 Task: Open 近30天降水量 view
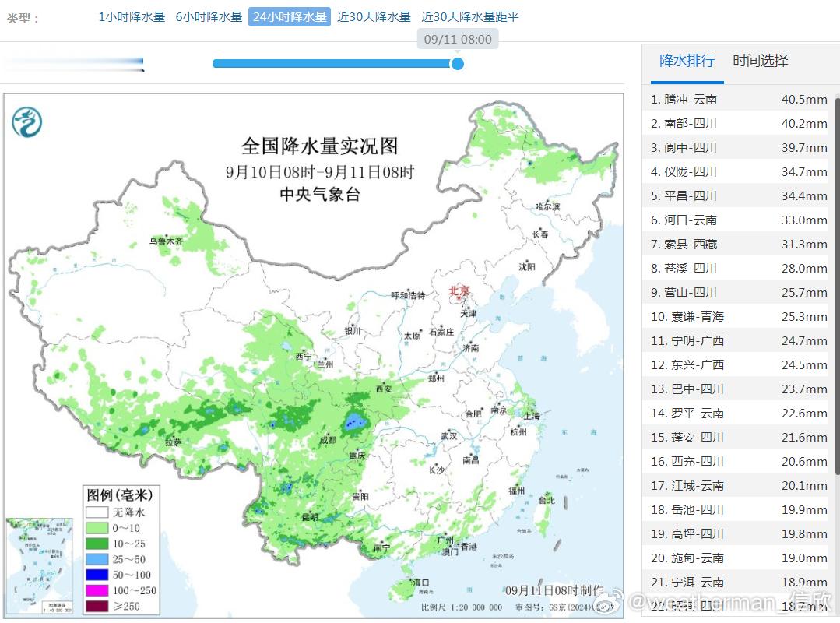[374, 17]
